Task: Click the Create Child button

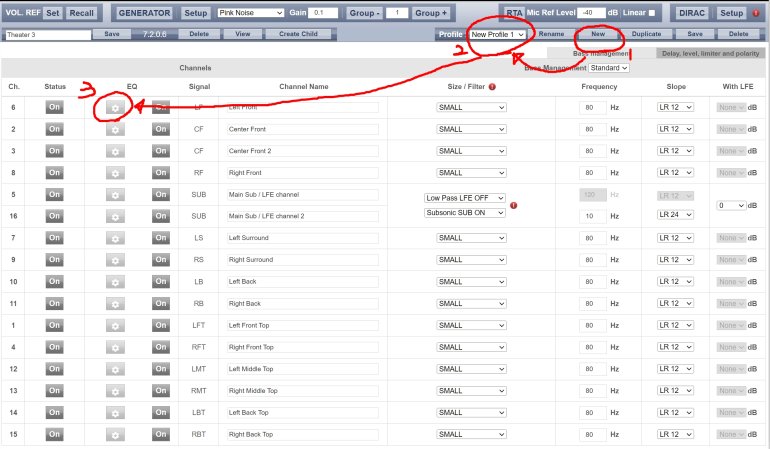Action: tap(298, 34)
